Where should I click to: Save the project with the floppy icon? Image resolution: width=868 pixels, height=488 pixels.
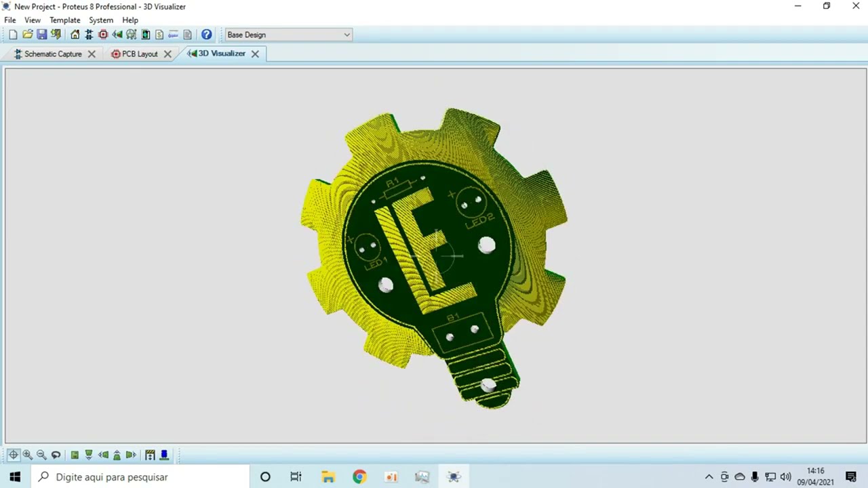(x=41, y=35)
